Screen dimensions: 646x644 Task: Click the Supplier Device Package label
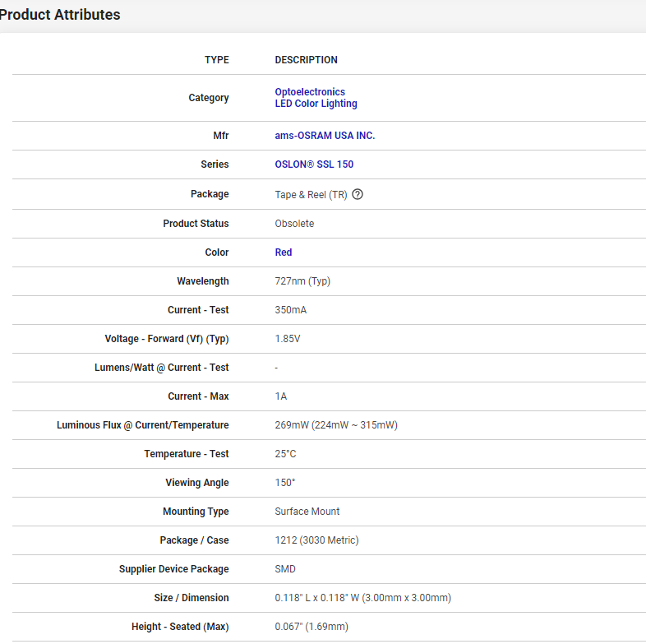[x=174, y=569]
